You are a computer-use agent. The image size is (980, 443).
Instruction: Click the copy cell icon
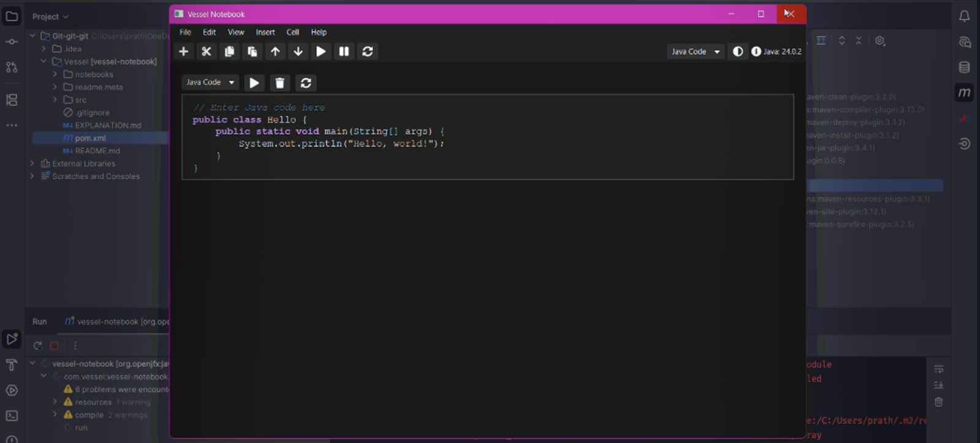point(229,51)
